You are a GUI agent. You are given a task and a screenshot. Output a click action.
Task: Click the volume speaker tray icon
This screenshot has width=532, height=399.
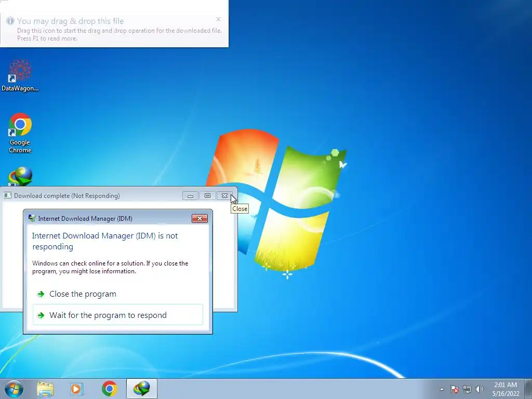coord(479,389)
